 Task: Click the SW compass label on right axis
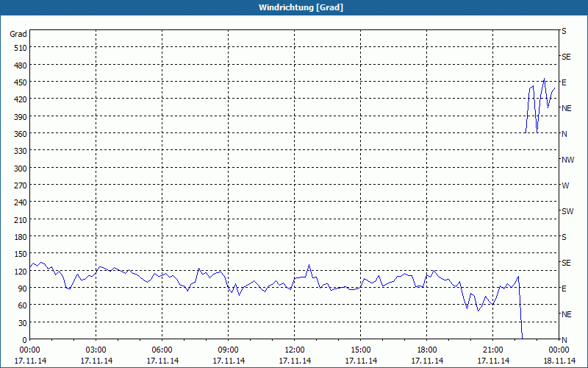(567, 211)
